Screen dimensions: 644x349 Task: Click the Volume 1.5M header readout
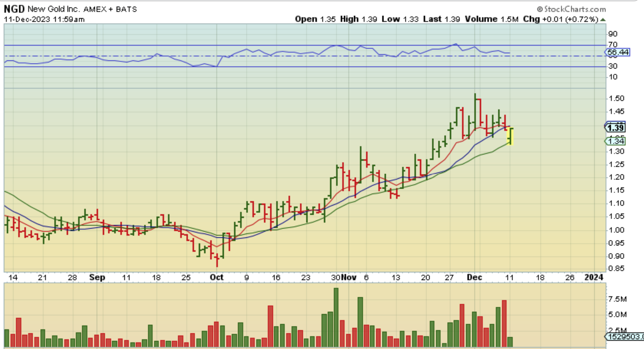(x=491, y=19)
